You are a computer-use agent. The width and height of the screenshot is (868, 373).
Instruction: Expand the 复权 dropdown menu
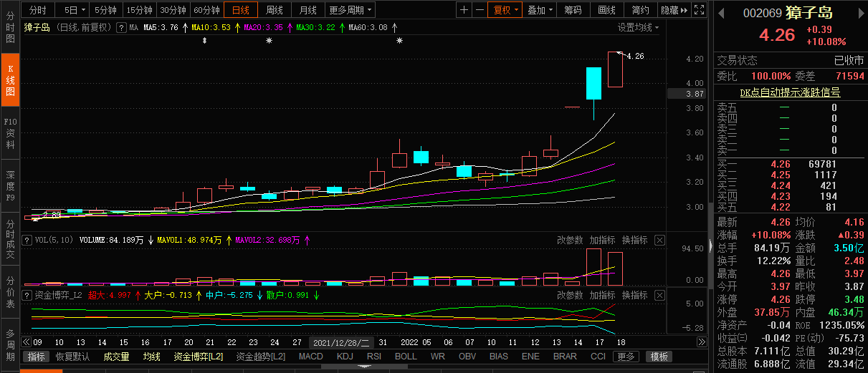[x=505, y=10]
